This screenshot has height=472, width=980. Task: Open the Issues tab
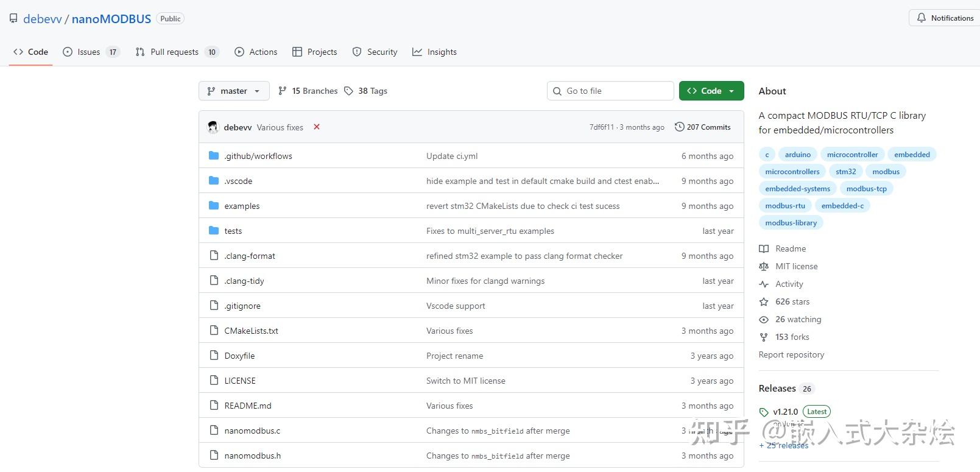point(89,52)
